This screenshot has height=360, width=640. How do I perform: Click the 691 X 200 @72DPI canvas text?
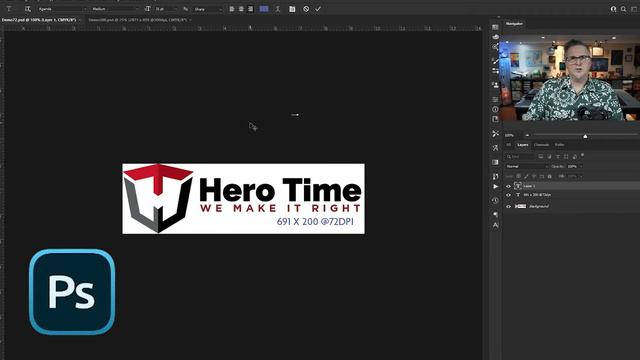[315, 222]
